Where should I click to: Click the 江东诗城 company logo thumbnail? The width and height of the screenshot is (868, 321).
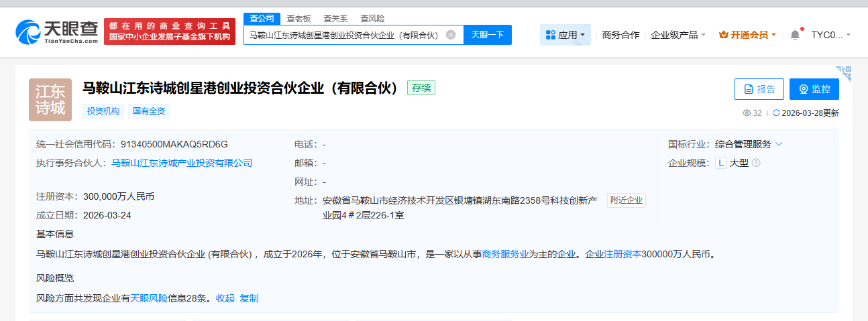50,100
